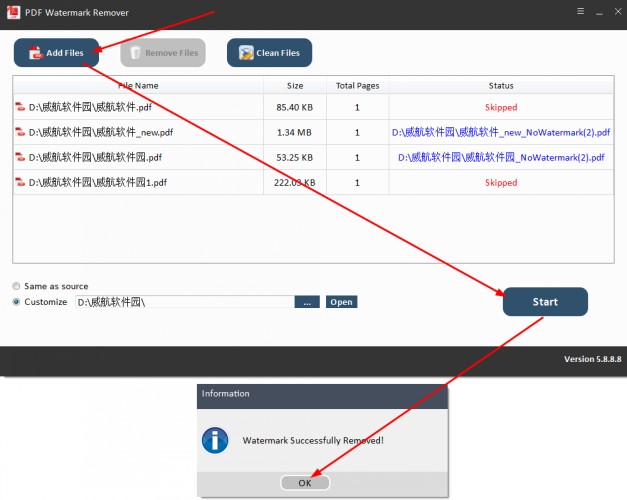Open the _new_NoWatermark(2).pdf output link
627x500 pixels.
[501, 132]
